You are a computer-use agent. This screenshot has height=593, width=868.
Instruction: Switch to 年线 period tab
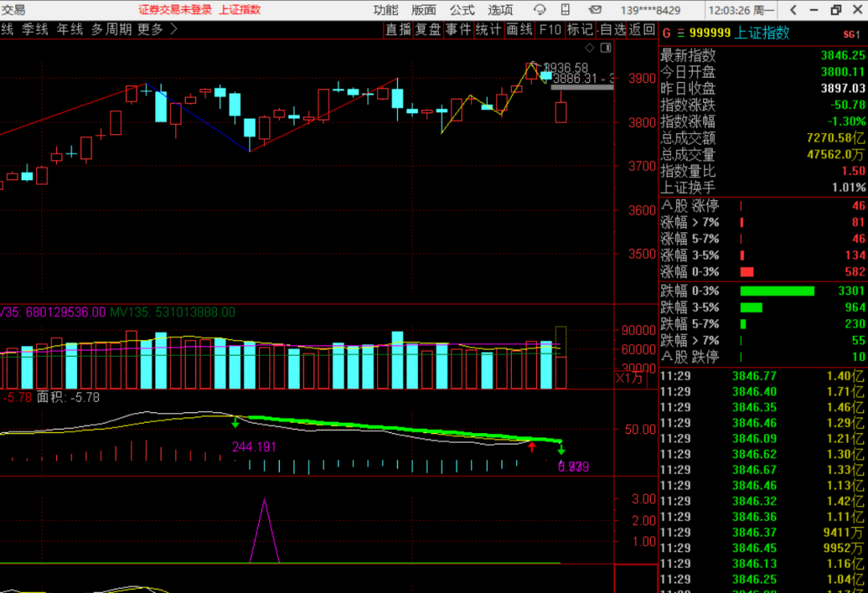pyautogui.click(x=70, y=30)
